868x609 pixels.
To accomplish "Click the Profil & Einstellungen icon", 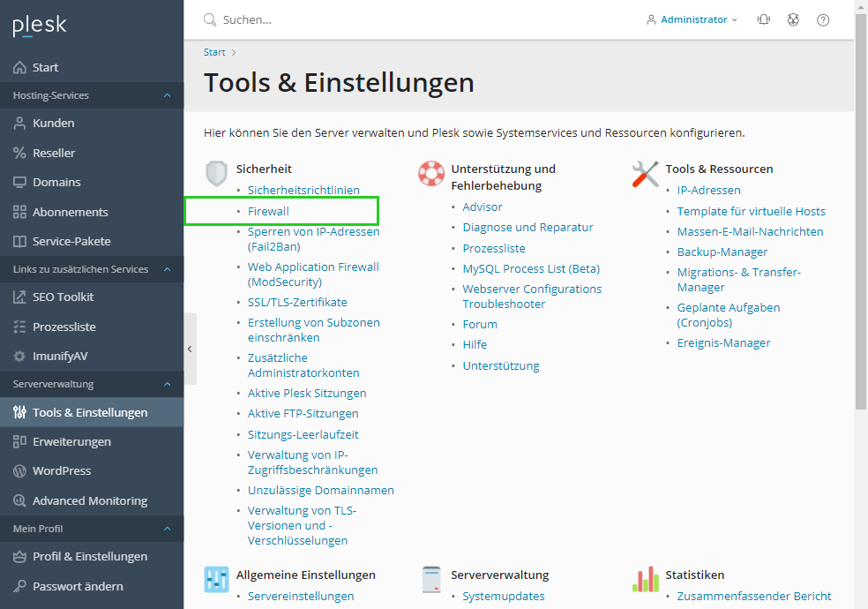I will (19, 556).
